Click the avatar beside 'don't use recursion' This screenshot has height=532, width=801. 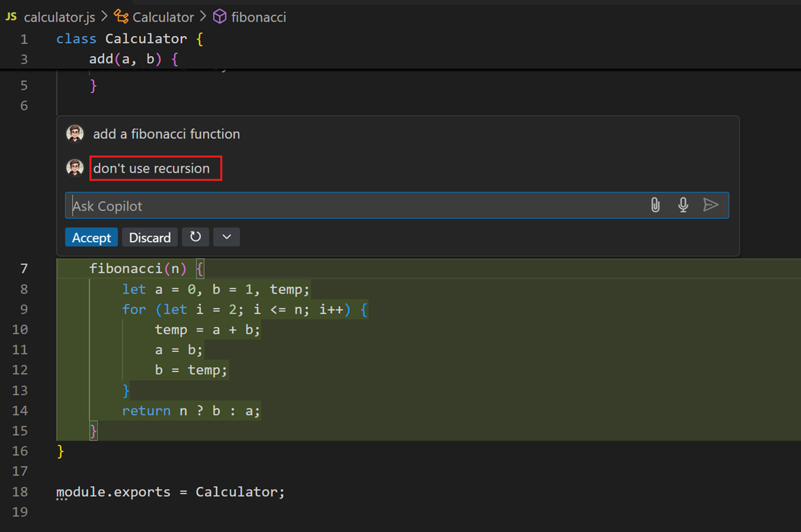75,168
